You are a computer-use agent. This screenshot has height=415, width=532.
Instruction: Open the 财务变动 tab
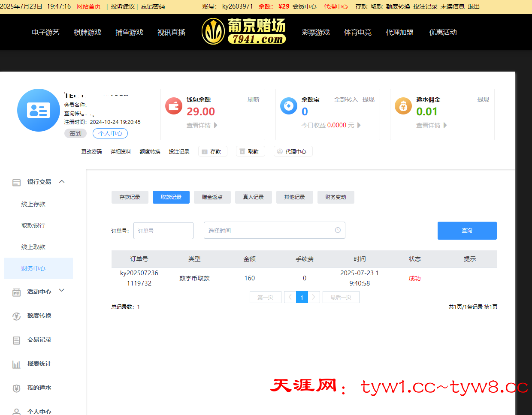(x=336, y=197)
